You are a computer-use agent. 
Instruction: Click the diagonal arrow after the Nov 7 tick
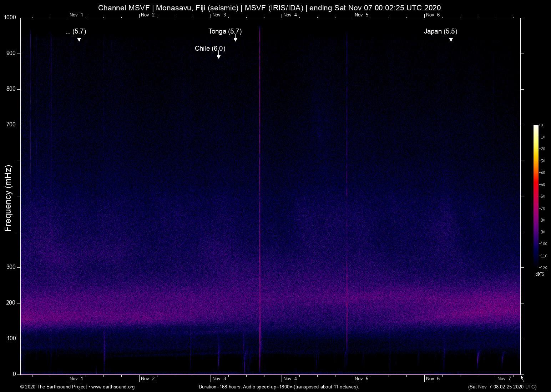(522, 378)
